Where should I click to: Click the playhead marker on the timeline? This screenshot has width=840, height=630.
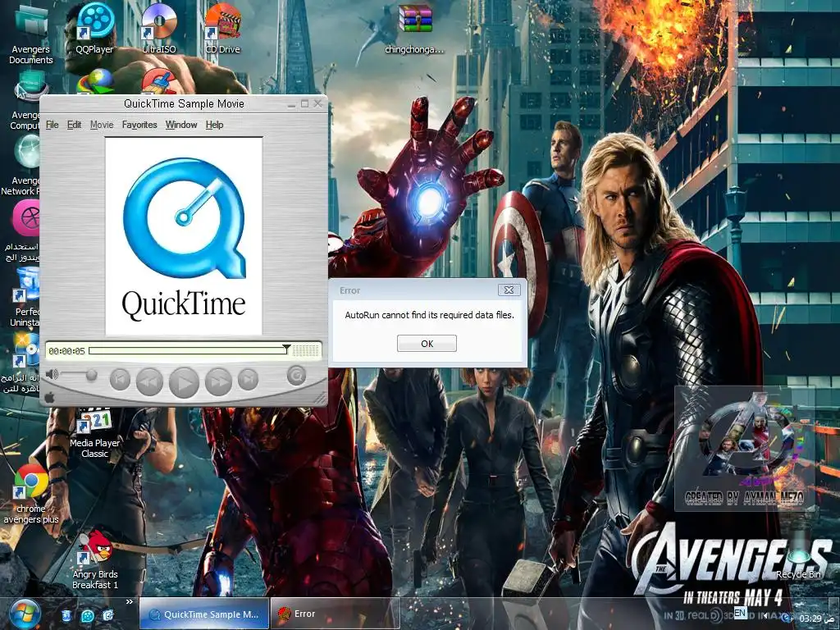[286, 349]
